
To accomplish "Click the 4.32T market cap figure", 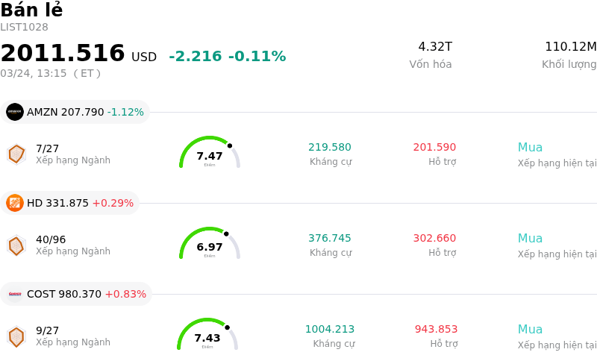I will coord(435,47).
